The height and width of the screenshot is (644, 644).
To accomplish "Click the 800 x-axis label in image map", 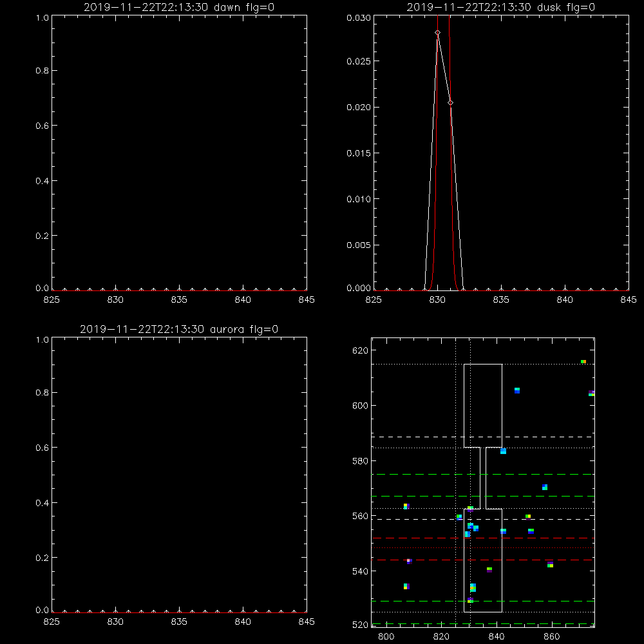I will pyautogui.click(x=386, y=637).
